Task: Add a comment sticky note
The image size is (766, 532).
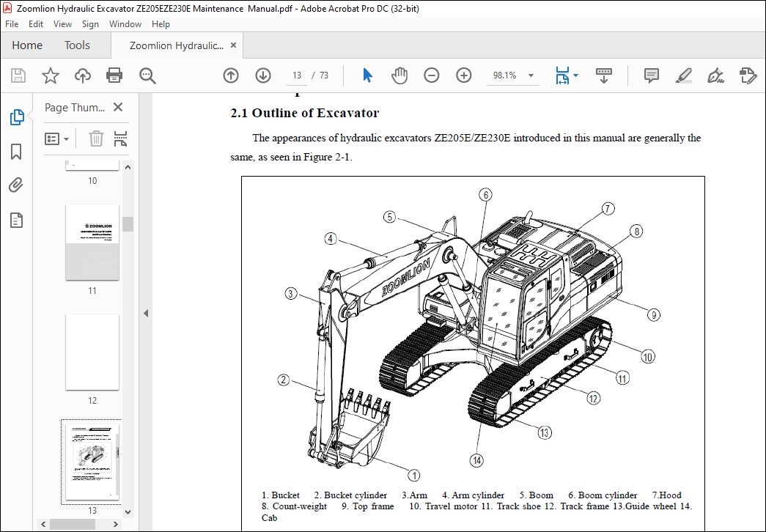Action: pos(651,75)
